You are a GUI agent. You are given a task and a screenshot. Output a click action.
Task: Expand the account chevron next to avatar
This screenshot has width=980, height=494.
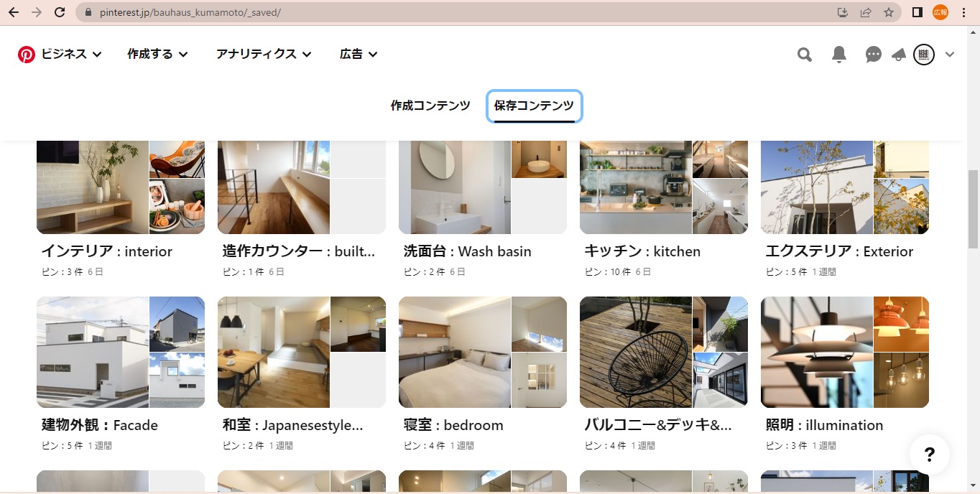950,55
